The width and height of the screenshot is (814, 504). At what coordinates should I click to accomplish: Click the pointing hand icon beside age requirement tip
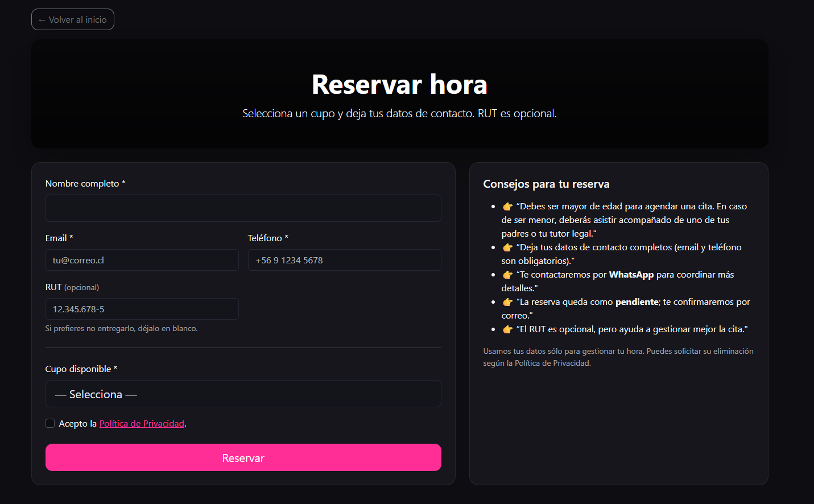(507, 206)
